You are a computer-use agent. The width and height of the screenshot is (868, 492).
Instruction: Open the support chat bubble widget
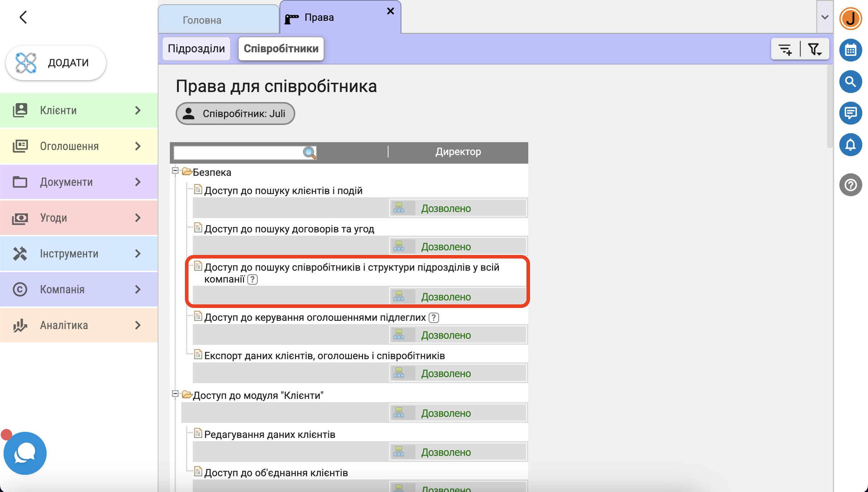[x=25, y=453]
